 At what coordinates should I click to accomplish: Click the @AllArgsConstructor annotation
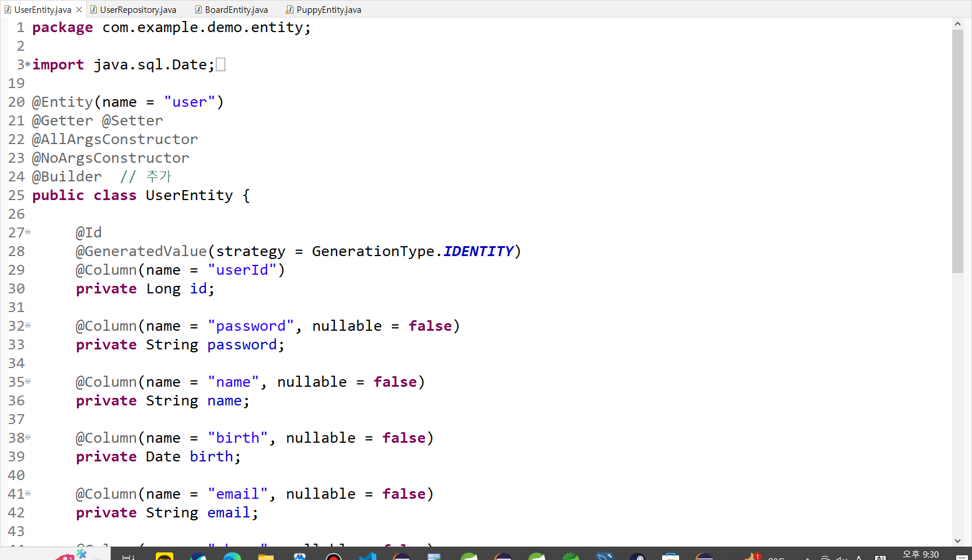(115, 139)
